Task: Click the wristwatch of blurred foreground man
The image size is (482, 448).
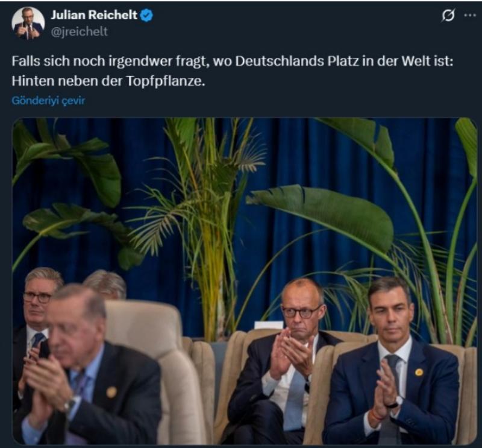Action: coord(70,404)
